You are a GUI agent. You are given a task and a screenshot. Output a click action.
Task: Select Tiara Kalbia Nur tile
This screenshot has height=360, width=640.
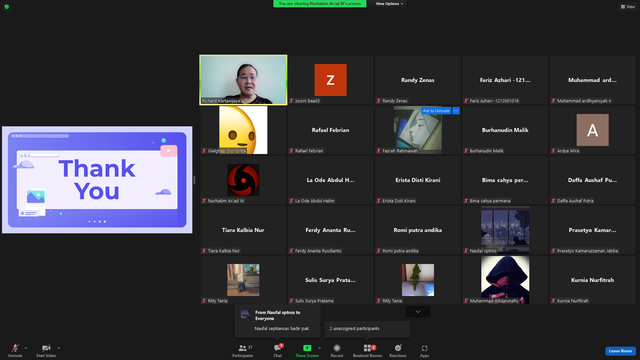point(243,230)
